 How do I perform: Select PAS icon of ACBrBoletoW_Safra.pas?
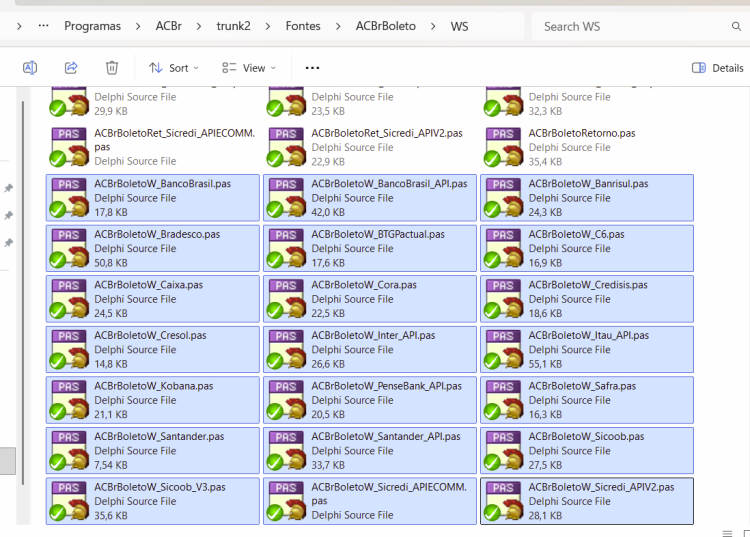[x=504, y=401]
